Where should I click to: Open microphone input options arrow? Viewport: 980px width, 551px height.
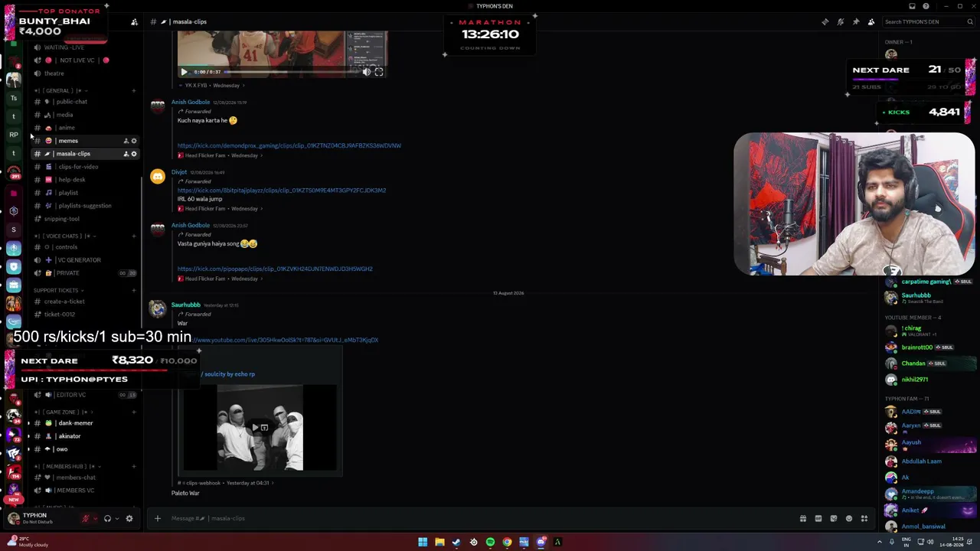coord(95,518)
